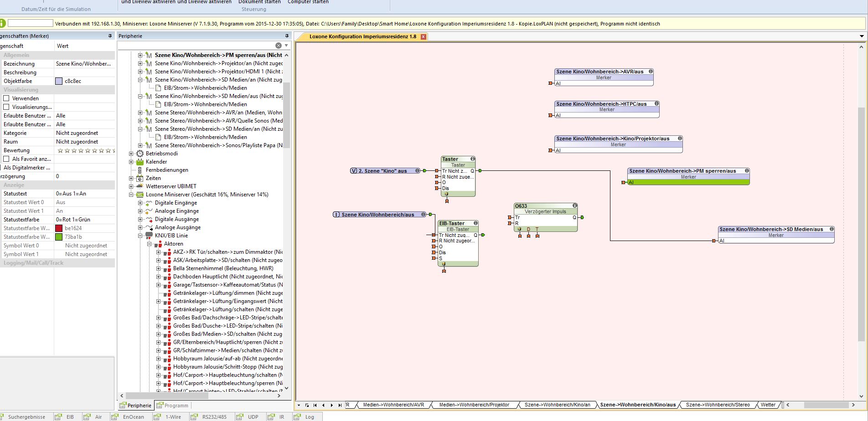Click the info icon on EIB-Taster block

[x=475, y=223]
